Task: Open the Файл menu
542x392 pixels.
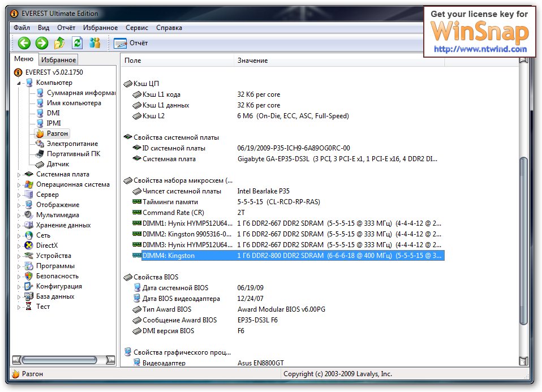Action: pyautogui.click(x=21, y=28)
